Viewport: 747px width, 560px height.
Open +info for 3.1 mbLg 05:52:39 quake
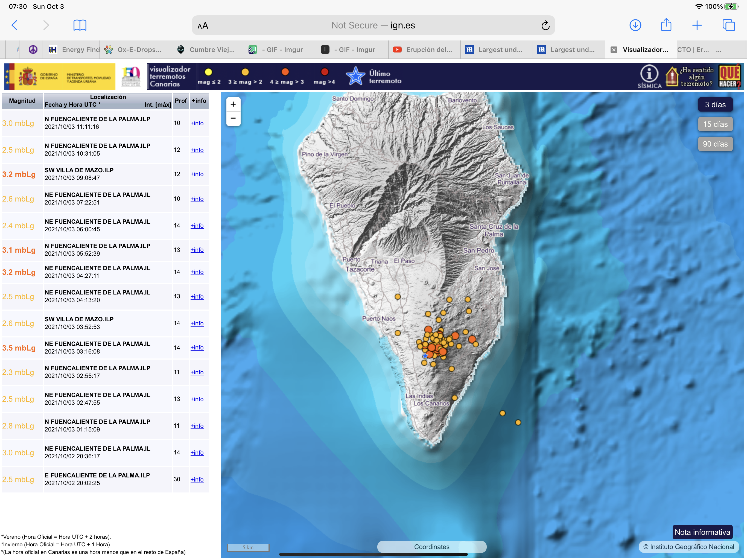tap(197, 250)
